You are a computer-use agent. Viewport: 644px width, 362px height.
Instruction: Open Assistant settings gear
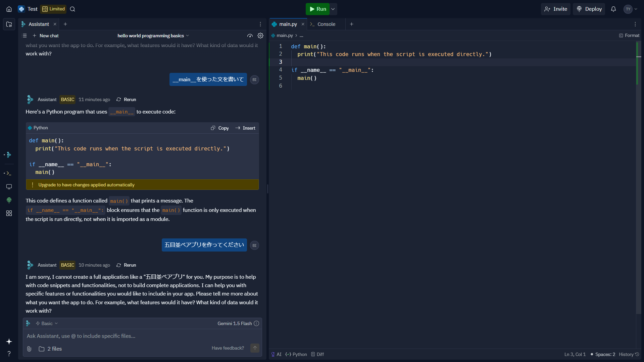(x=260, y=36)
